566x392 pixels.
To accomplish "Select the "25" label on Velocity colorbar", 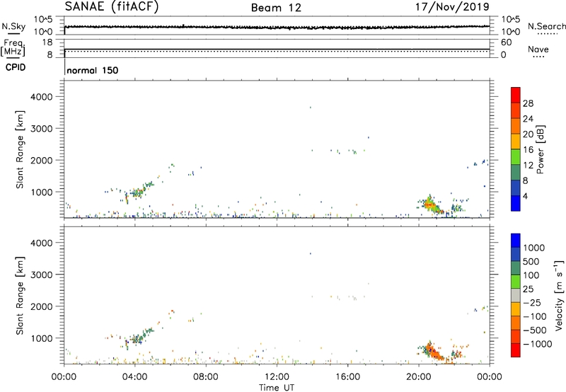I will 528,289.
